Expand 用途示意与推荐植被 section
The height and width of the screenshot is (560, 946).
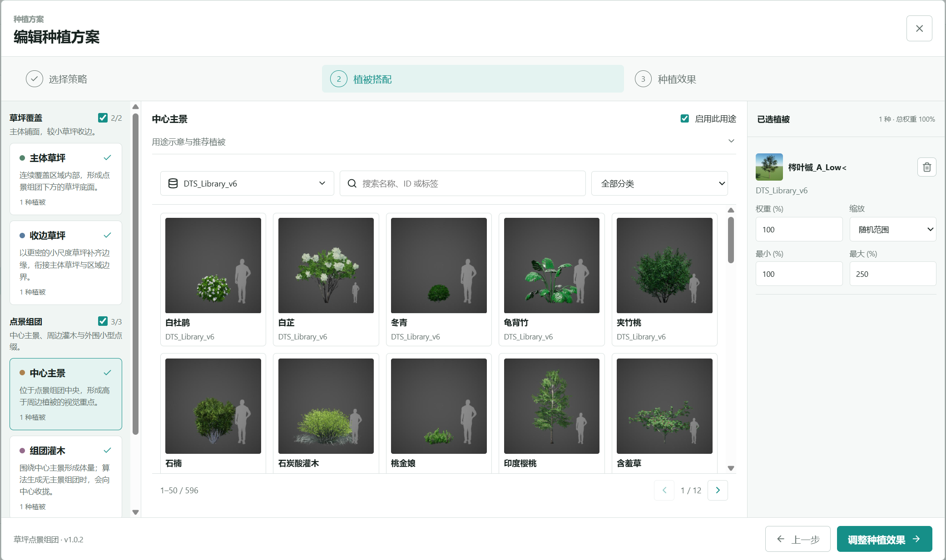pyautogui.click(x=444, y=142)
